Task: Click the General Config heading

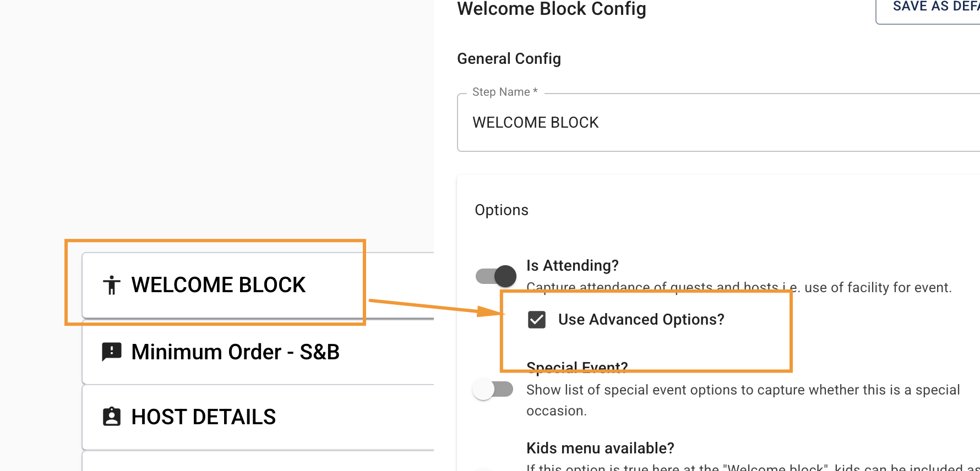Action: coord(509,59)
